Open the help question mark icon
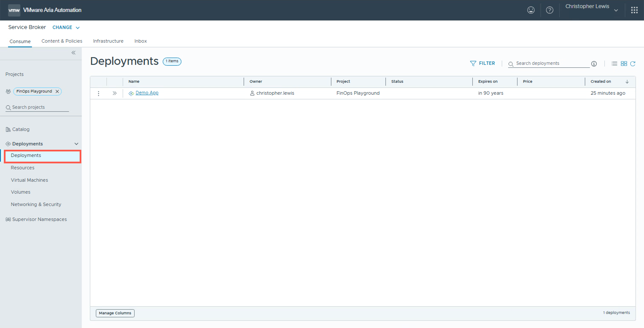The width and height of the screenshot is (644, 328). click(x=549, y=10)
